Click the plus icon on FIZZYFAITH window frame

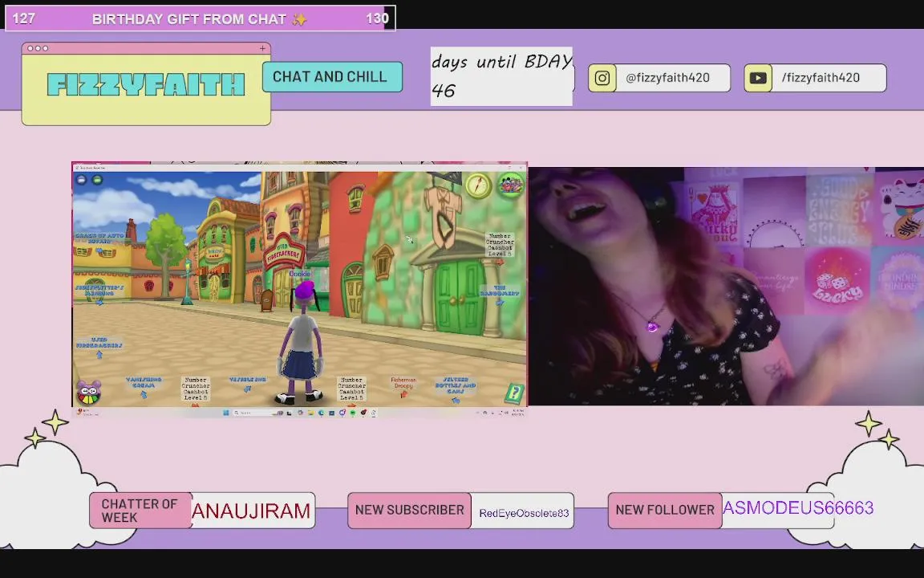pos(262,48)
